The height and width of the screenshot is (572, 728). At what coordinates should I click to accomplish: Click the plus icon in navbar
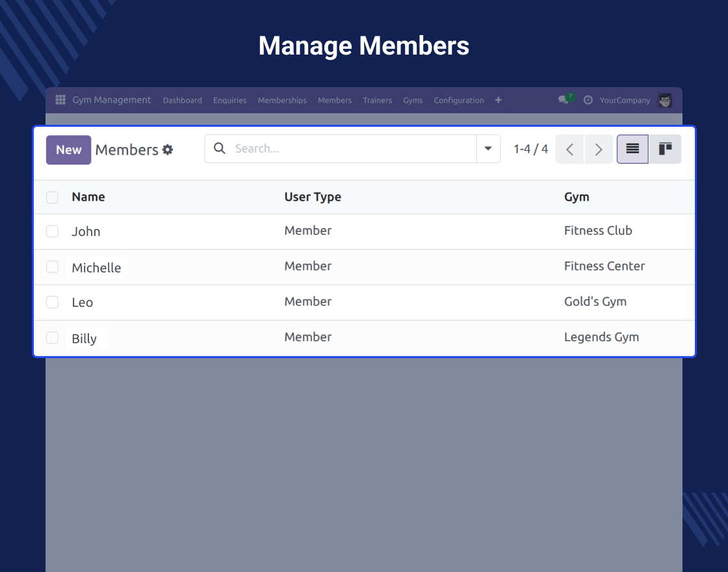pyautogui.click(x=499, y=100)
